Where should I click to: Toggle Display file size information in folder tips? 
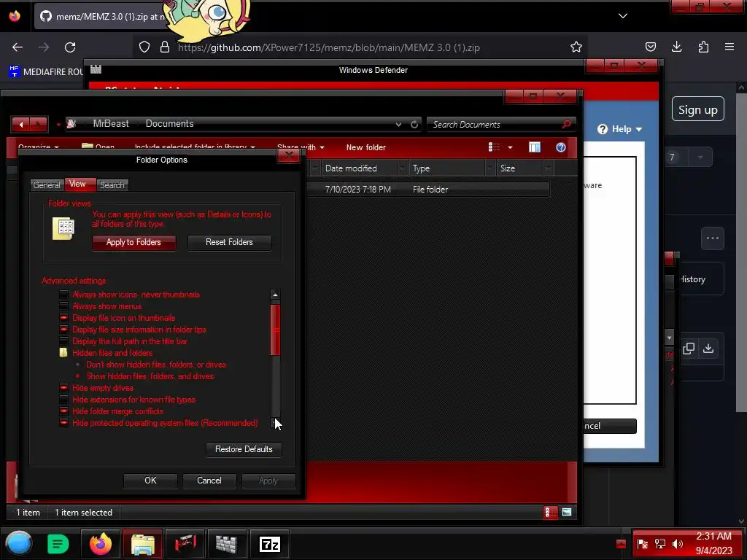click(63, 330)
